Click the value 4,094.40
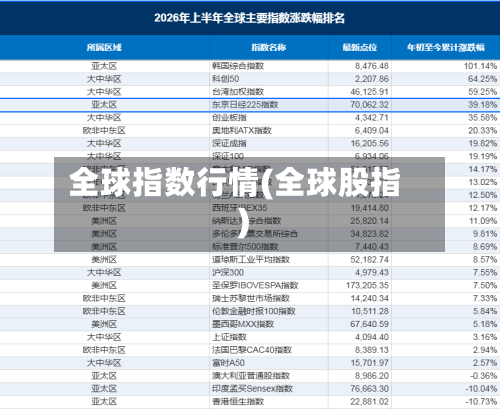Screen dimensions: 500x410 click(372, 337)
